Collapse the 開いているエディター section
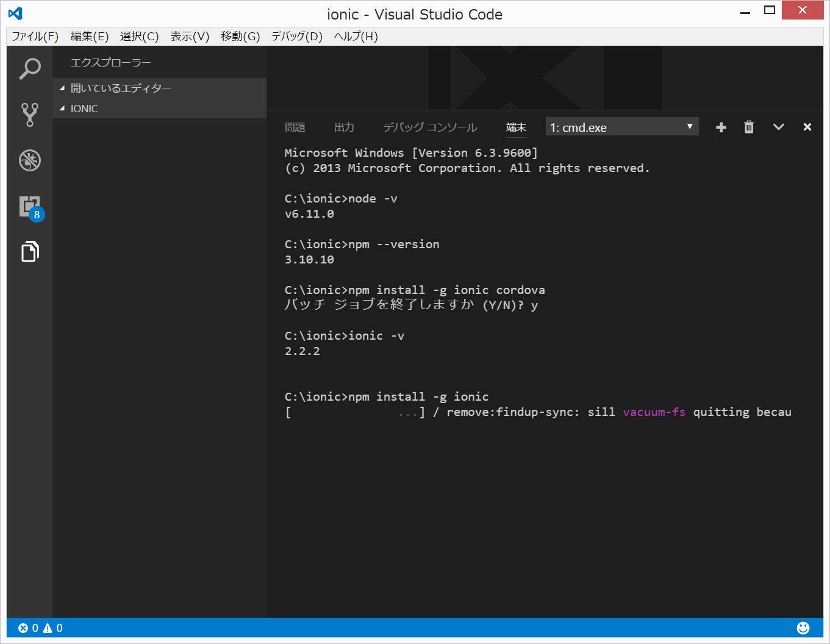The width and height of the screenshot is (830, 644). 121,88
